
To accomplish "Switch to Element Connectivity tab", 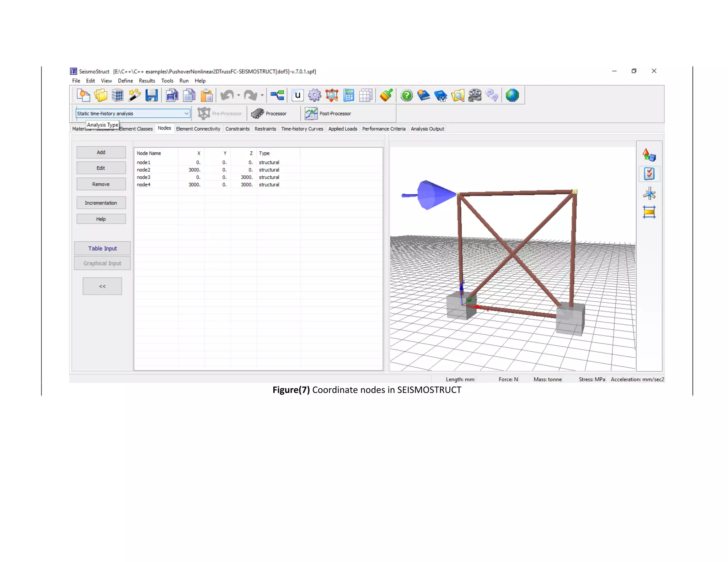I will (x=198, y=129).
